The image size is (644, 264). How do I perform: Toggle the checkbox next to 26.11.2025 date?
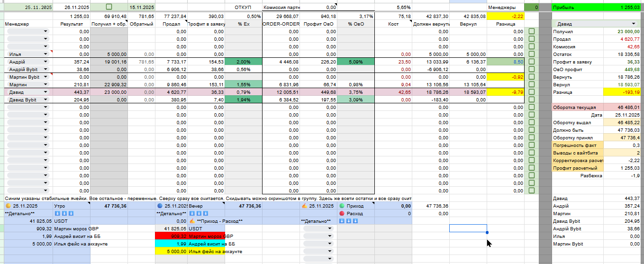point(109,7)
